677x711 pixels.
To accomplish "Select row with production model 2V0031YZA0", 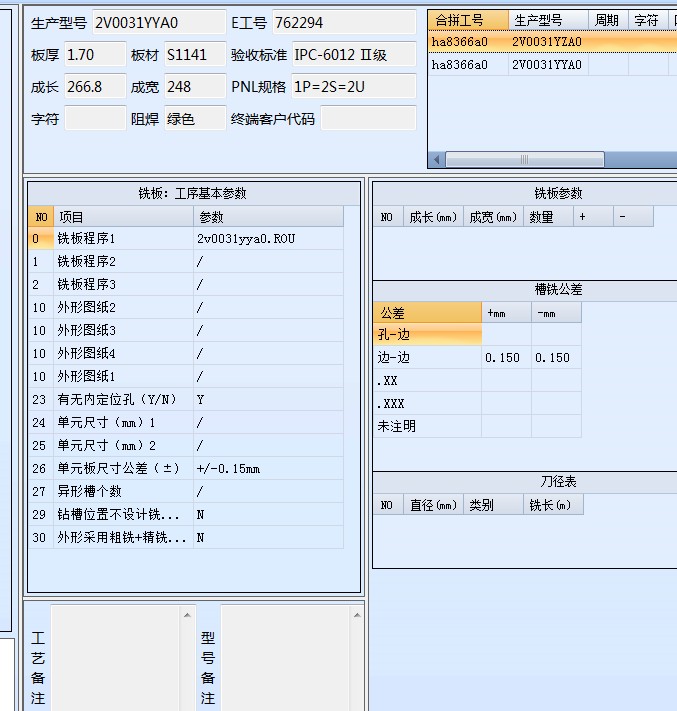I will [552, 42].
